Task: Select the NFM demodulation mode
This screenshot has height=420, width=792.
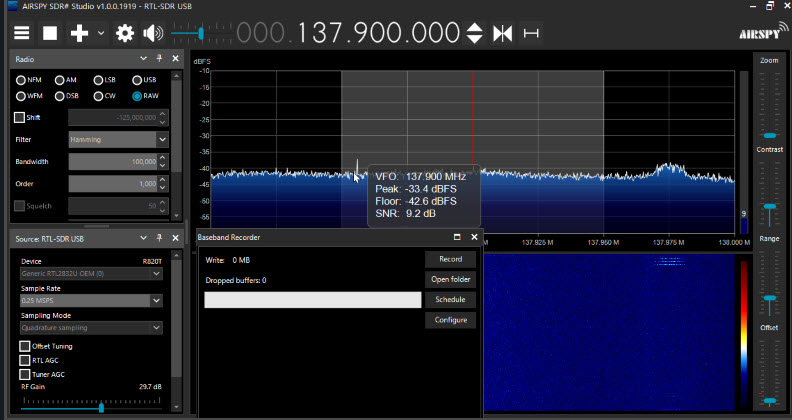Action: click(x=21, y=80)
